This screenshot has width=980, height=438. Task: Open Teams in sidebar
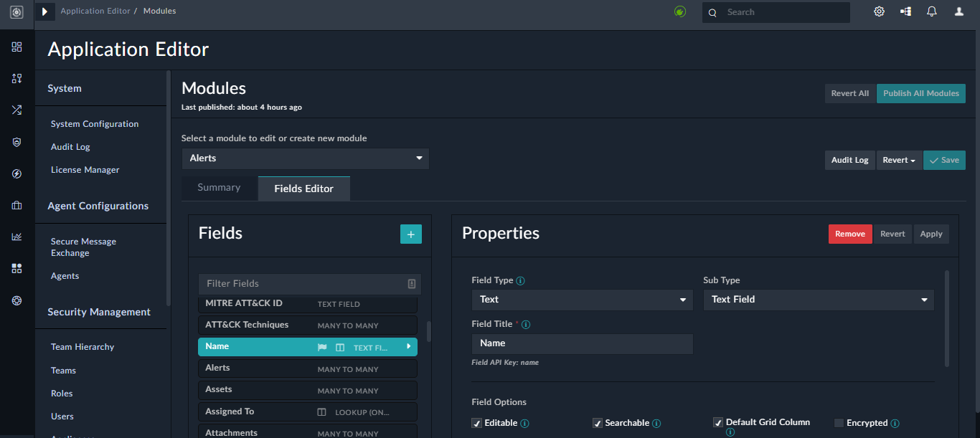pyautogui.click(x=63, y=371)
